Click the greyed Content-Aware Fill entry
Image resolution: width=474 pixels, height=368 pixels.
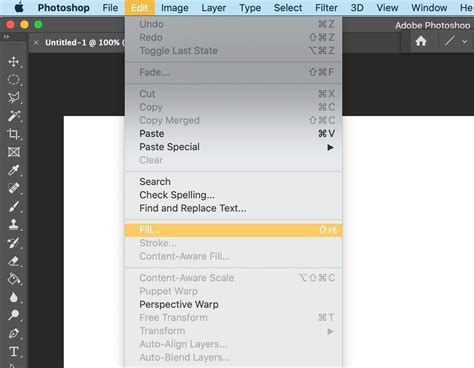pos(233,256)
